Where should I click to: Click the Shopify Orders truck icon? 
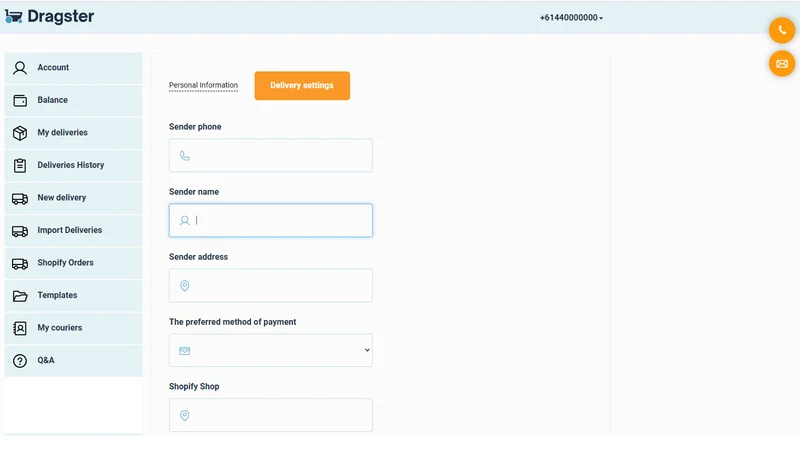point(20,264)
